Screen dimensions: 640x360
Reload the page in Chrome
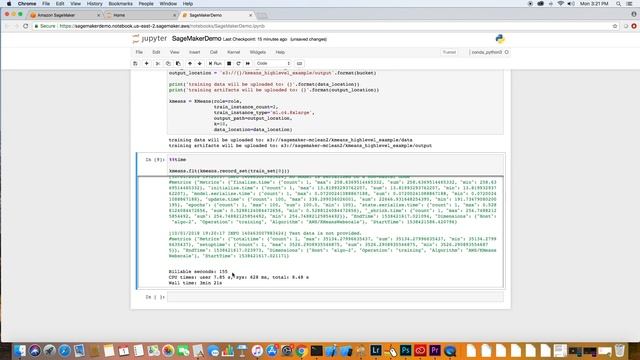pos(25,26)
